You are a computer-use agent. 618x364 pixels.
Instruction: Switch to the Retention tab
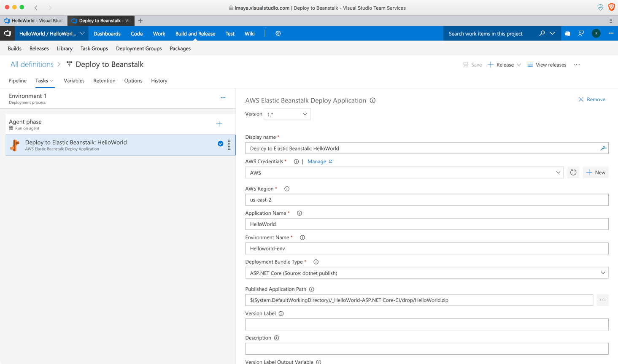click(x=104, y=81)
